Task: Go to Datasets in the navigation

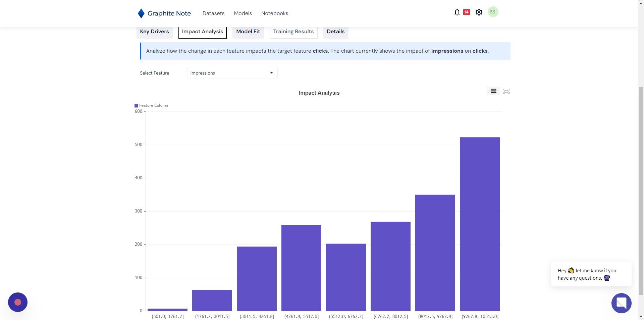Action: pyautogui.click(x=213, y=13)
